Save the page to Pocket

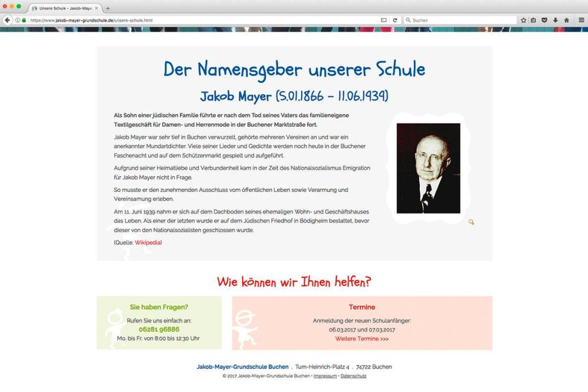pyautogui.click(x=544, y=19)
